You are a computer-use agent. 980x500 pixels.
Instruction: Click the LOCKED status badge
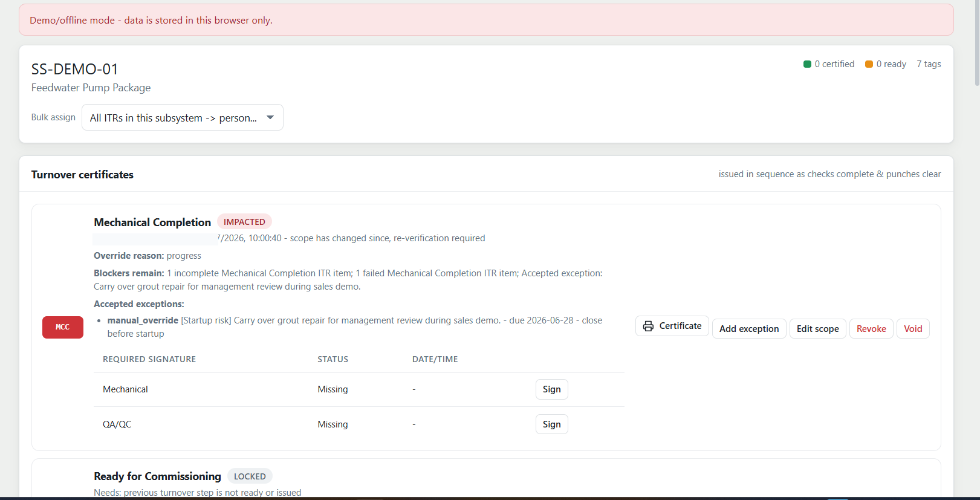point(250,476)
